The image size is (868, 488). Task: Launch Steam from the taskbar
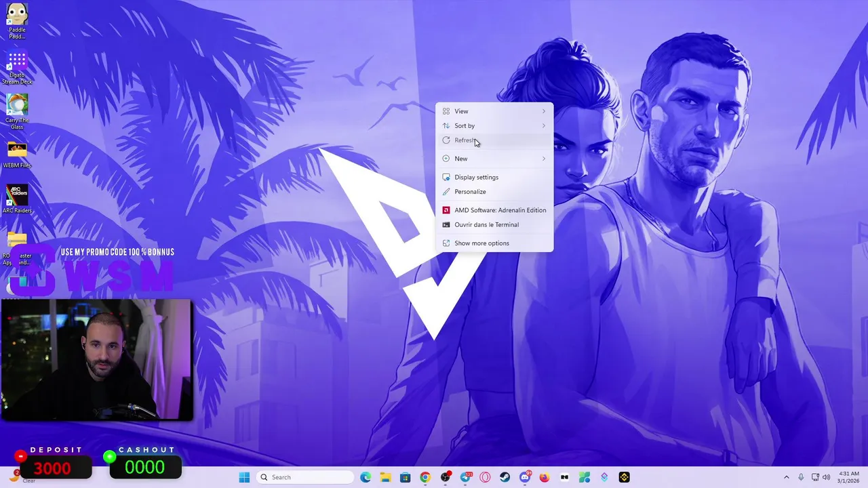505,477
